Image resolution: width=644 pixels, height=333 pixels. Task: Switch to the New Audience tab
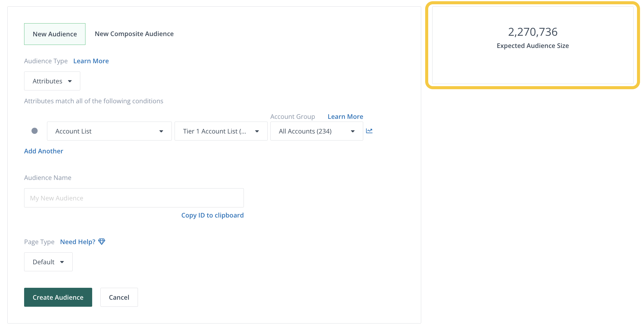(55, 34)
